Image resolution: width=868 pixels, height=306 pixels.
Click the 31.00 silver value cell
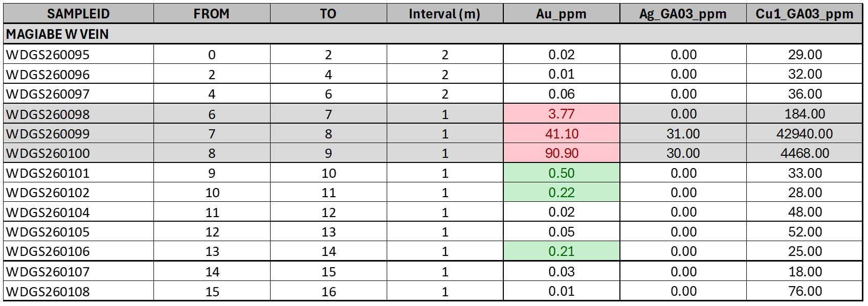(683, 134)
